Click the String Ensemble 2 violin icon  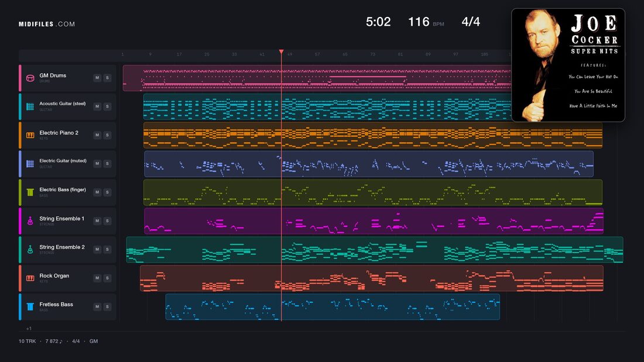point(30,250)
